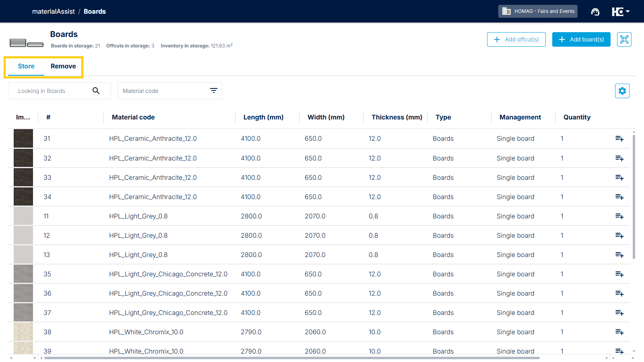Go to materialAssist breadcrumb link
Image resolution: width=644 pixels, height=362 pixels.
click(x=54, y=12)
